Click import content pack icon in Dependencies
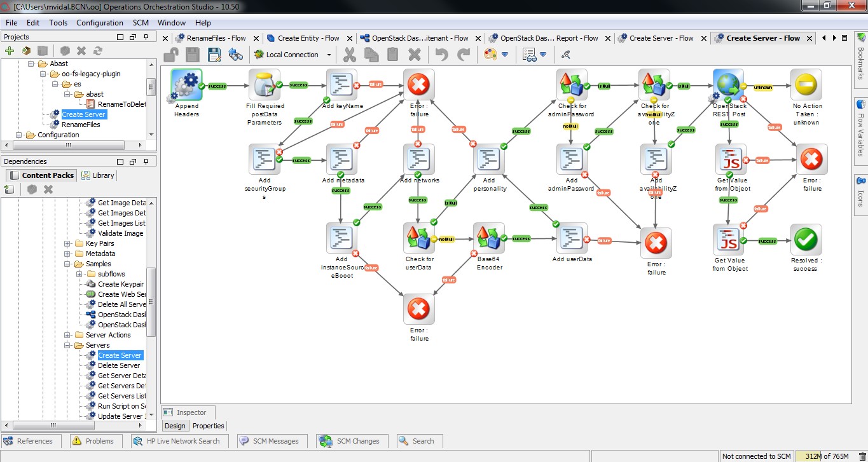 point(10,189)
